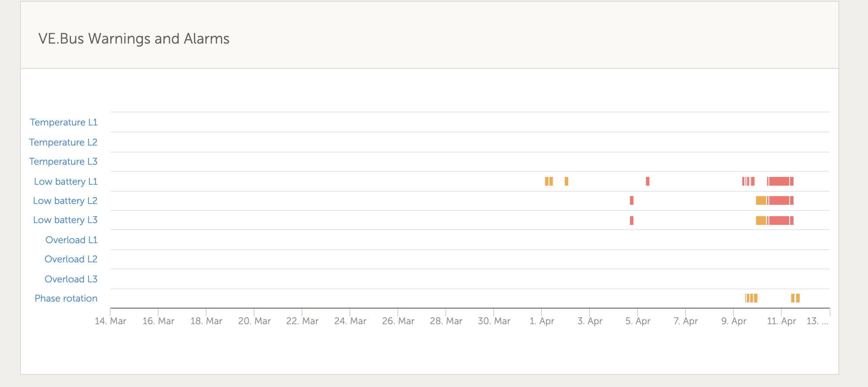Click the orange warning bar in Low battery L3
This screenshot has width=868, height=387.
tap(761, 221)
